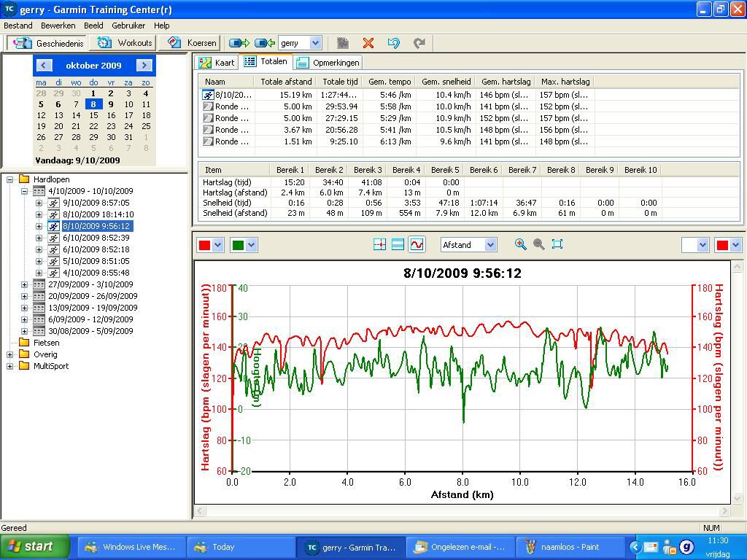Open the green Hoogte color swatch dropdown
Viewport: 747px width, 560px height.
point(252,245)
